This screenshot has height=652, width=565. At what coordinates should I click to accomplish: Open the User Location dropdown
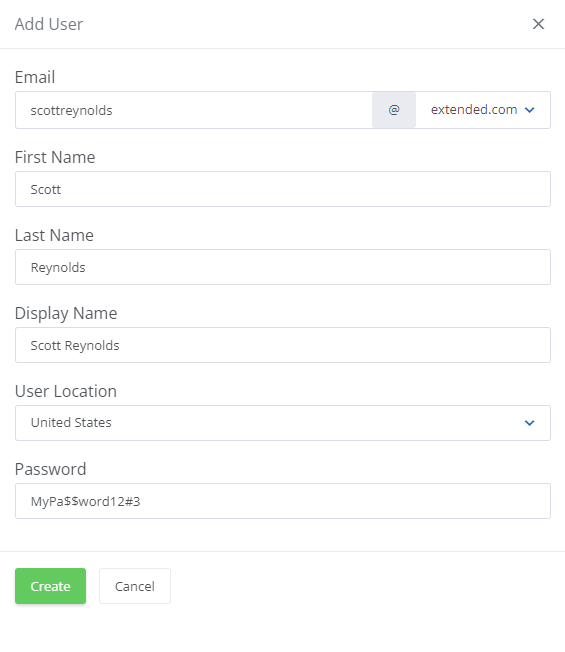coord(283,423)
